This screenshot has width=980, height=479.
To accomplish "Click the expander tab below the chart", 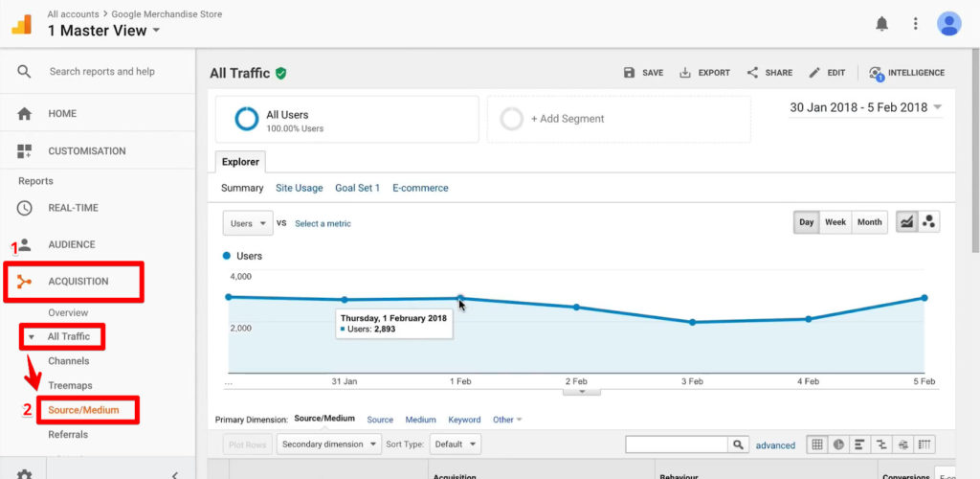I will click(581, 392).
